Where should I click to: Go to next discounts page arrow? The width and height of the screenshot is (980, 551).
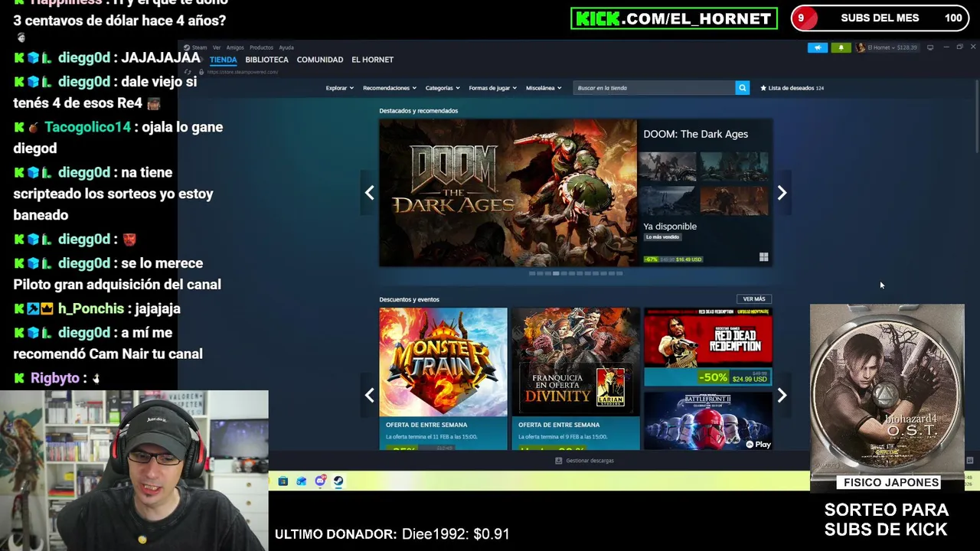click(782, 396)
